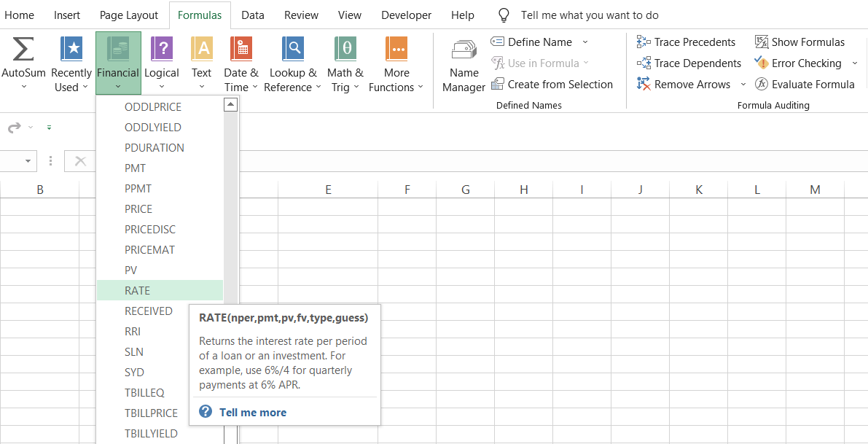The height and width of the screenshot is (444, 868).
Task: Click the Tell me what you want search box
Action: tap(589, 15)
